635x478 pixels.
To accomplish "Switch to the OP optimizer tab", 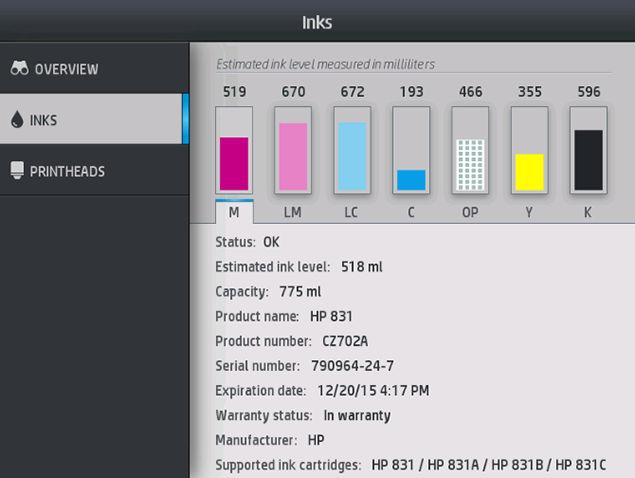I will (470, 212).
